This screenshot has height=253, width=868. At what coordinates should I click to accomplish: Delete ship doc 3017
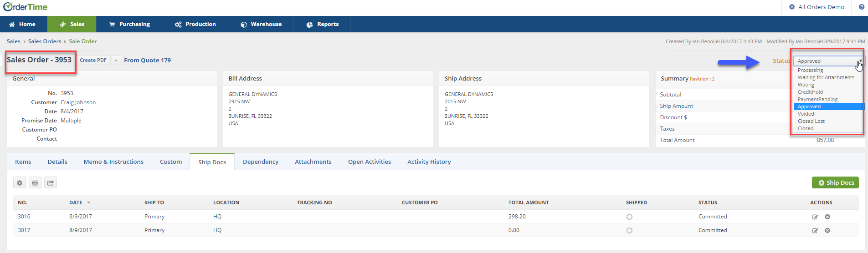827,231
